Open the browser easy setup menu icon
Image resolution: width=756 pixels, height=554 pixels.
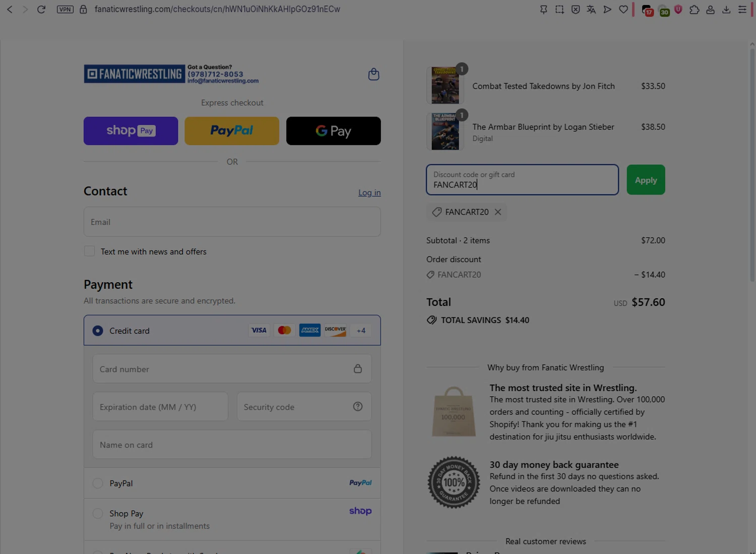click(x=742, y=9)
